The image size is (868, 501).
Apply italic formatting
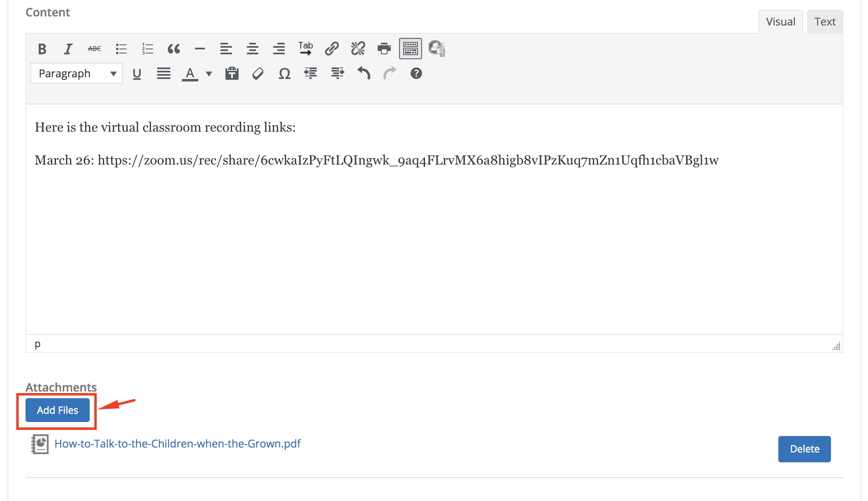point(68,49)
